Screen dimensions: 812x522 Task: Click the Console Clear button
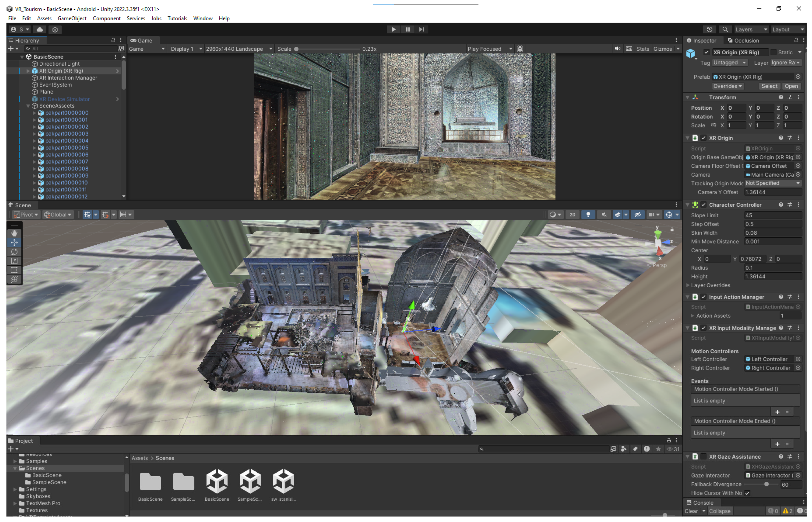point(691,511)
